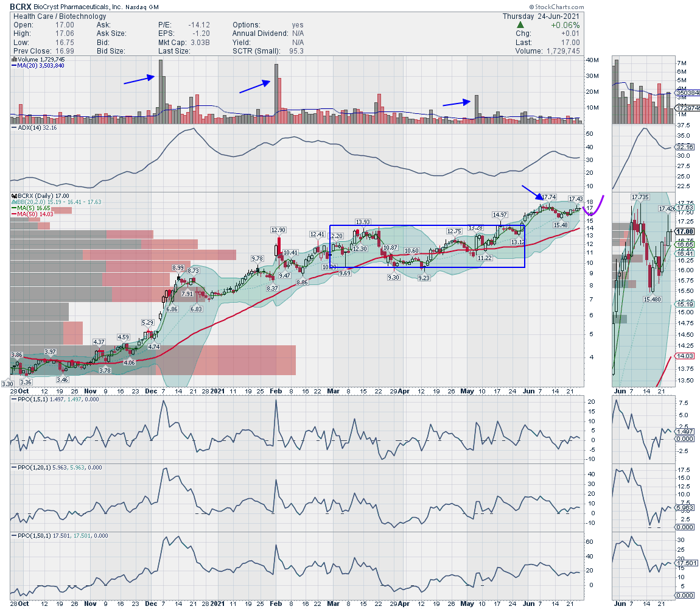The height and width of the screenshot is (609, 700).
Task: Click the 40M volume axis label
Action: pyautogui.click(x=592, y=60)
